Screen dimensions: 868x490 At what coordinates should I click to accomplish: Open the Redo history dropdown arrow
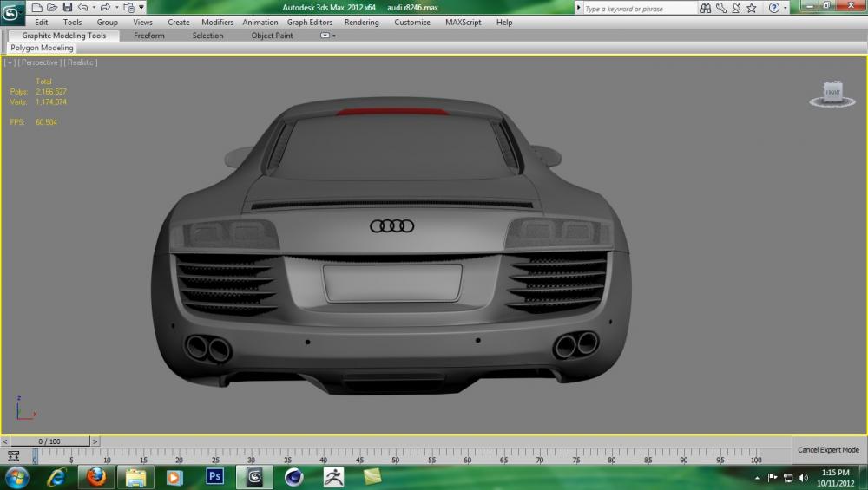click(x=117, y=8)
